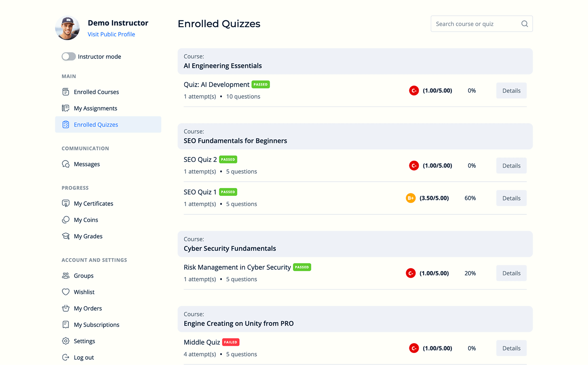This screenshot has height=365, width=588.
Task: Click the search magnifier icon
Action: [524, 23]
